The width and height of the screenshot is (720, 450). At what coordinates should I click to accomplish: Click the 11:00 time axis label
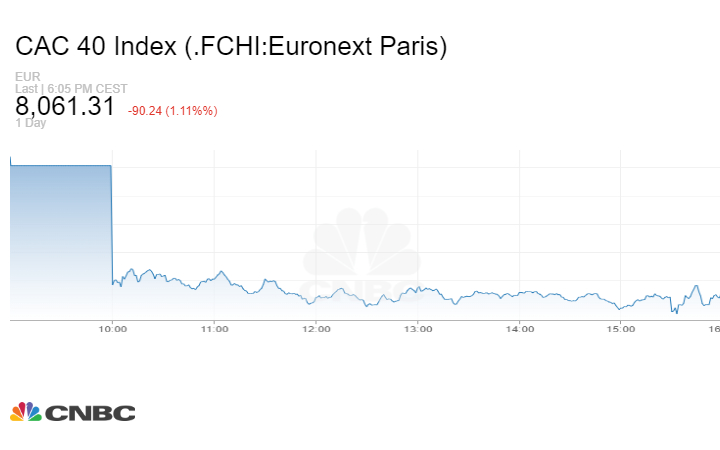click(x=214, y=329)
